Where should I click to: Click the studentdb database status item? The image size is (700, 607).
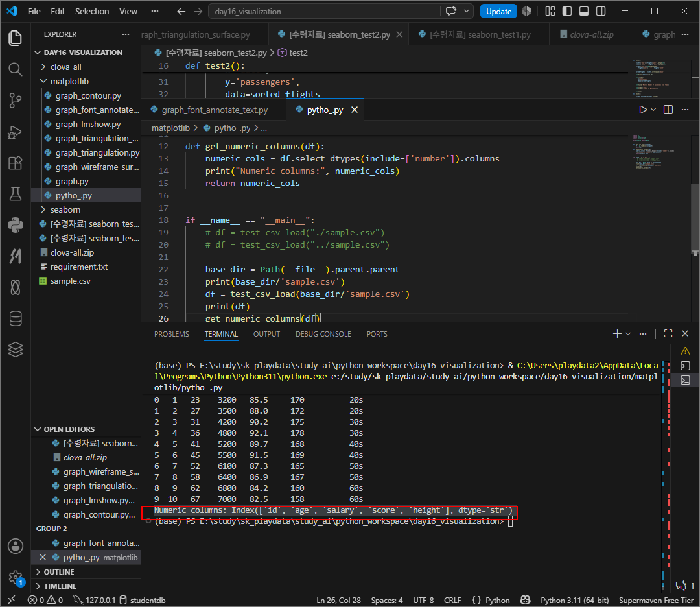coord(143,600)
